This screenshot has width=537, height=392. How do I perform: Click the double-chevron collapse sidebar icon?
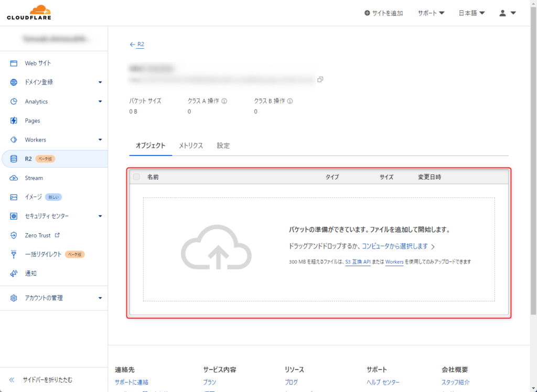coord(12,379)
